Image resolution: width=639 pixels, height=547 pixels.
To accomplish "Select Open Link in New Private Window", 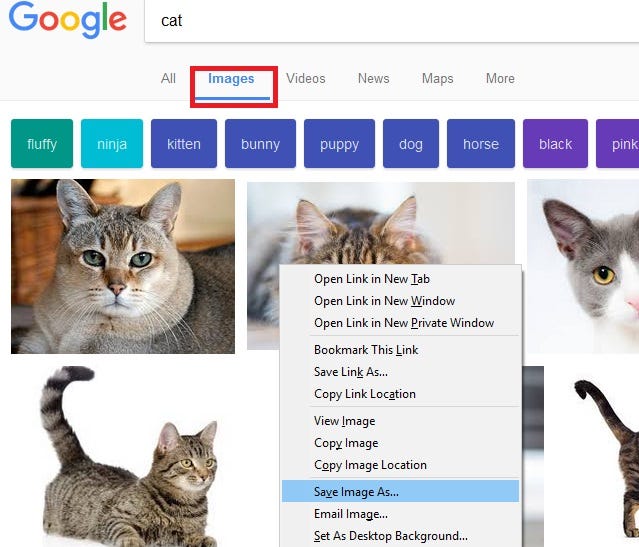I will pos(400,323).
